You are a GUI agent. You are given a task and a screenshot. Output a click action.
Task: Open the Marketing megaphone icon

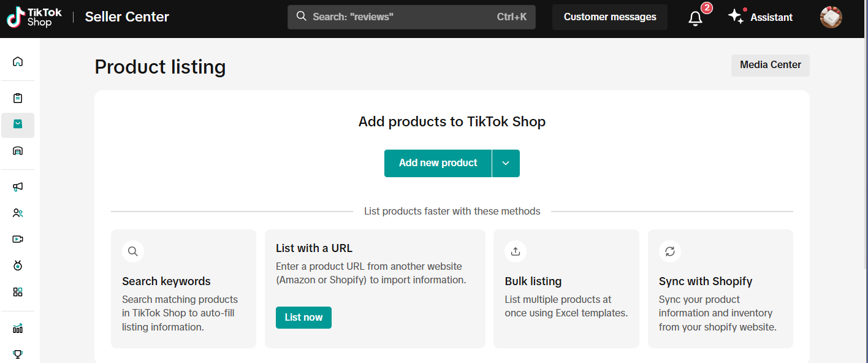click(x=18, y=187)
